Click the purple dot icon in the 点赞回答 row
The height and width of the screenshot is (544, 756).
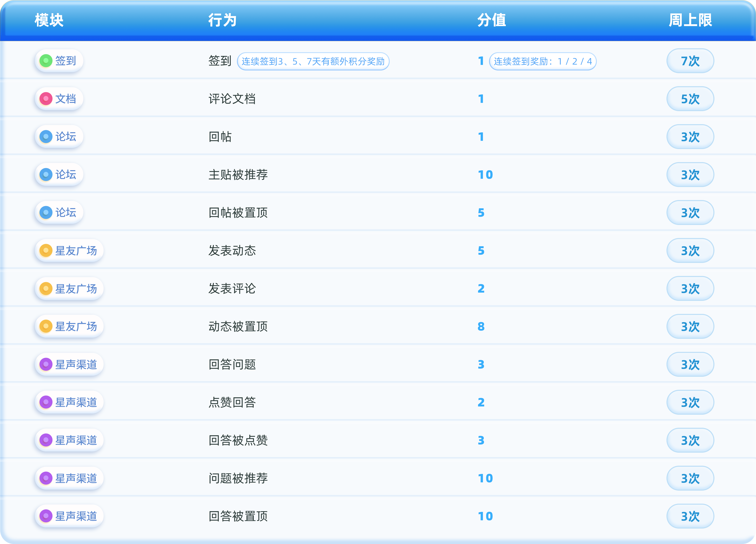pyautogui.click(x=46, y=402)
